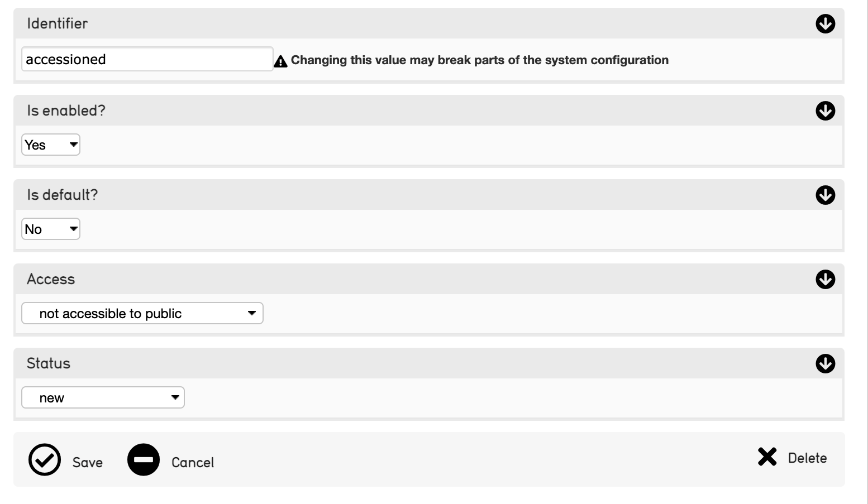Image resolution: width=868 pixels, height=504 pixels.
Task: Collapse the Identifier section arrow icon
Action: pyautogui.click(x=825, y=24)
